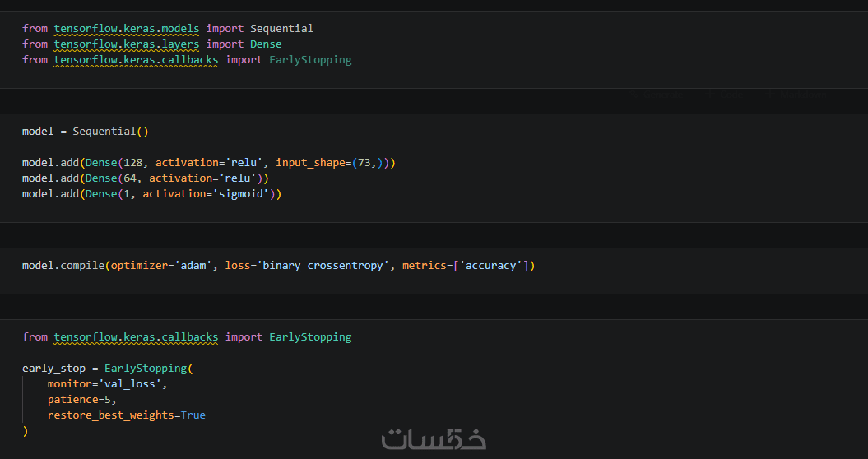Image resolution: width=868 pixels, height=459 pixels.
Task: Click the patience=5 argument line
Action: [x=81, y=399]
